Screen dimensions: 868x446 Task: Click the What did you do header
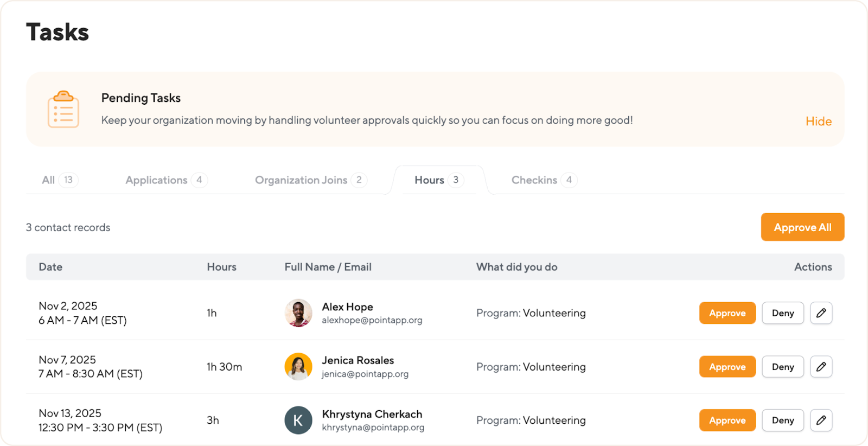[516, 267]
